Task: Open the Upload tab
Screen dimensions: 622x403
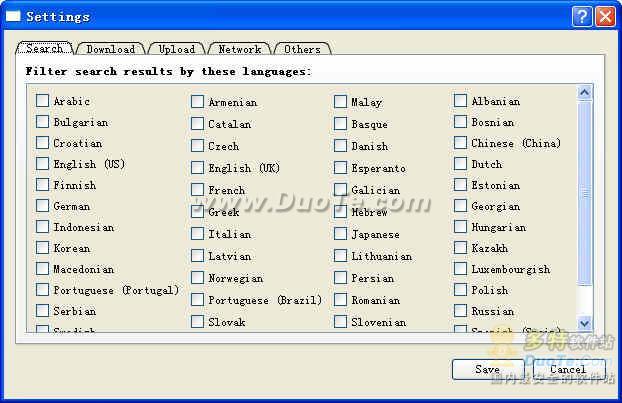Action: click(177, 49)
